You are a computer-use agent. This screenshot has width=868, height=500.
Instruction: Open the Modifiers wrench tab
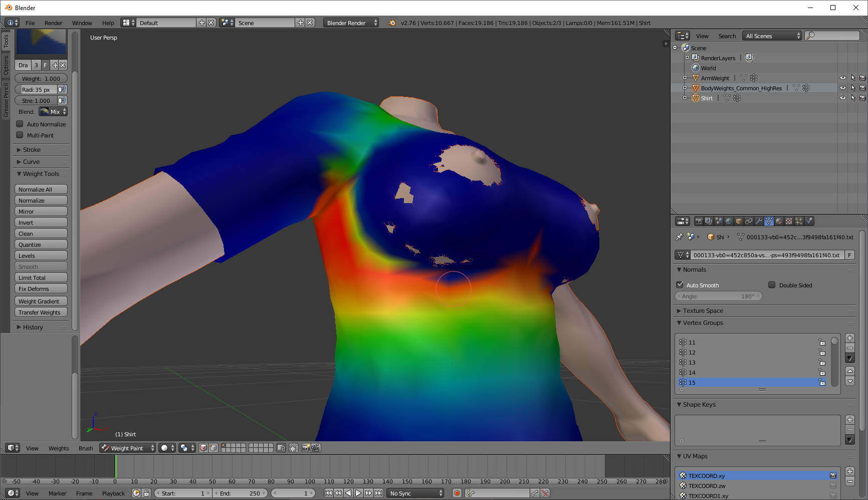tap(759, 221)
